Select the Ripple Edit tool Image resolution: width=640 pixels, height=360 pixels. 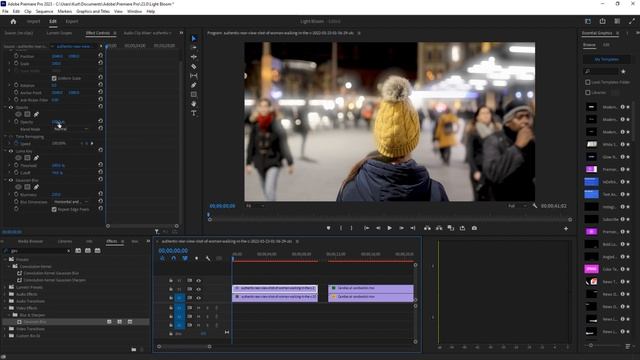(x=194, y=57)
